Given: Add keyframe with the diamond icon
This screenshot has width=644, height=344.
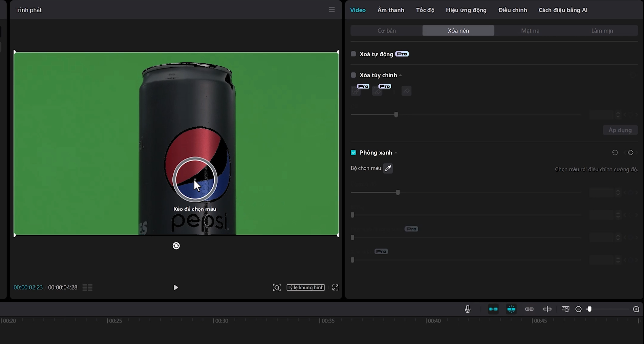Looking at the screenshot, I should pyautogui.click(x=630, y=153).
